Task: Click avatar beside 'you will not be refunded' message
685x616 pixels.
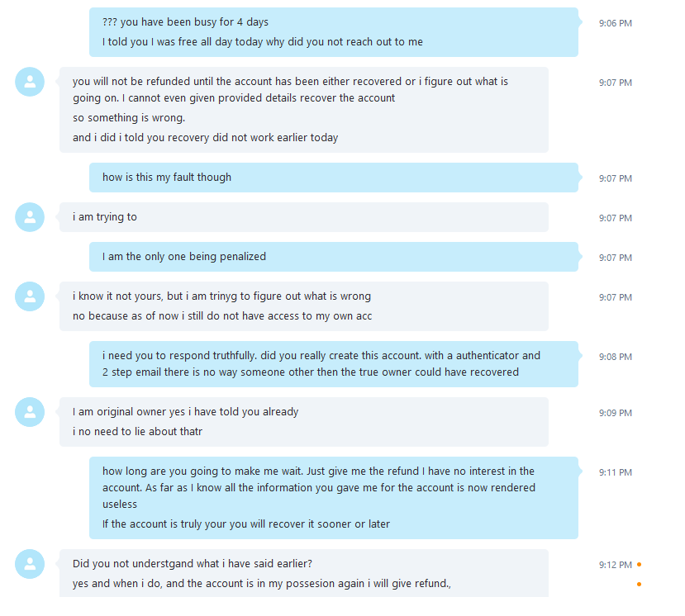Action: [x=30, y=82]
